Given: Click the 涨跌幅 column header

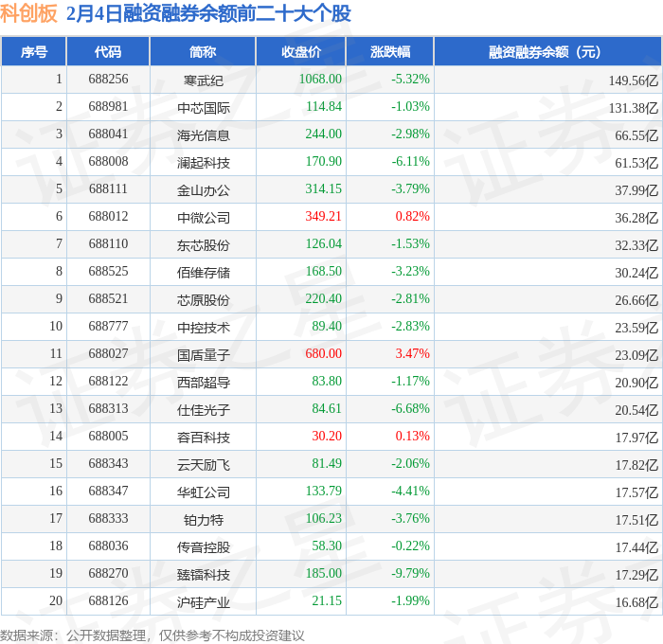Looking at the screenshot, I should [x=390, y=51].
